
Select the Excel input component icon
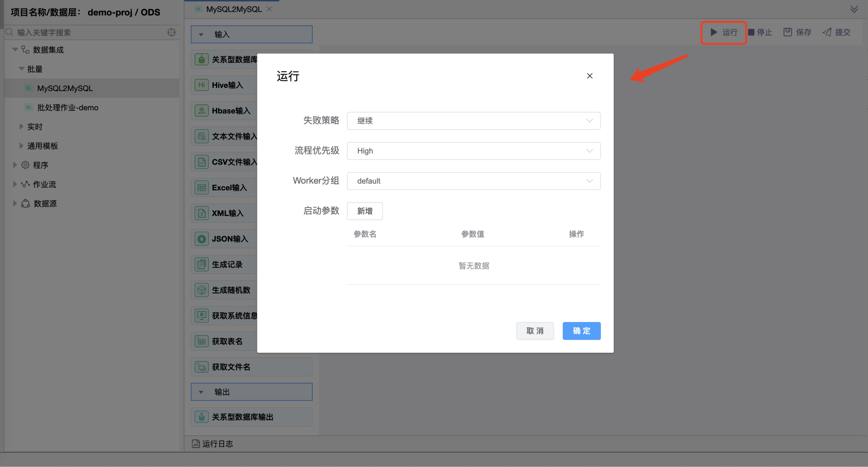[201, 188]
